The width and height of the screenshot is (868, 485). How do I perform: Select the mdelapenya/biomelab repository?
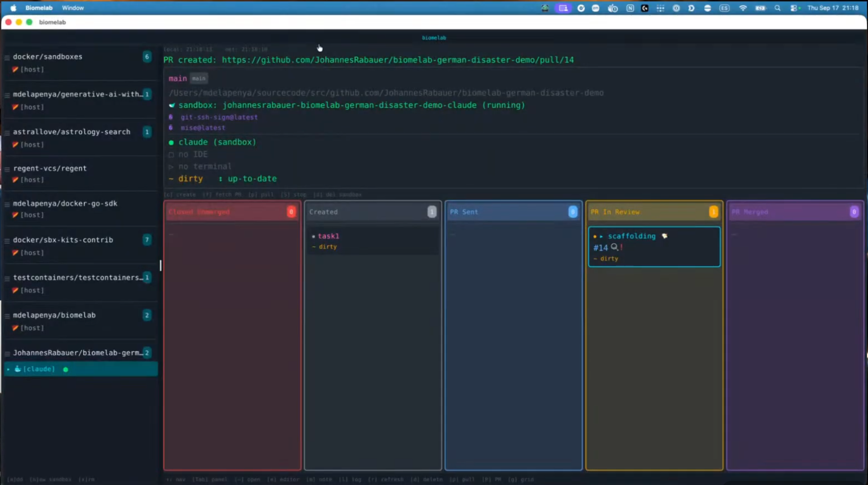pos(54,315)
